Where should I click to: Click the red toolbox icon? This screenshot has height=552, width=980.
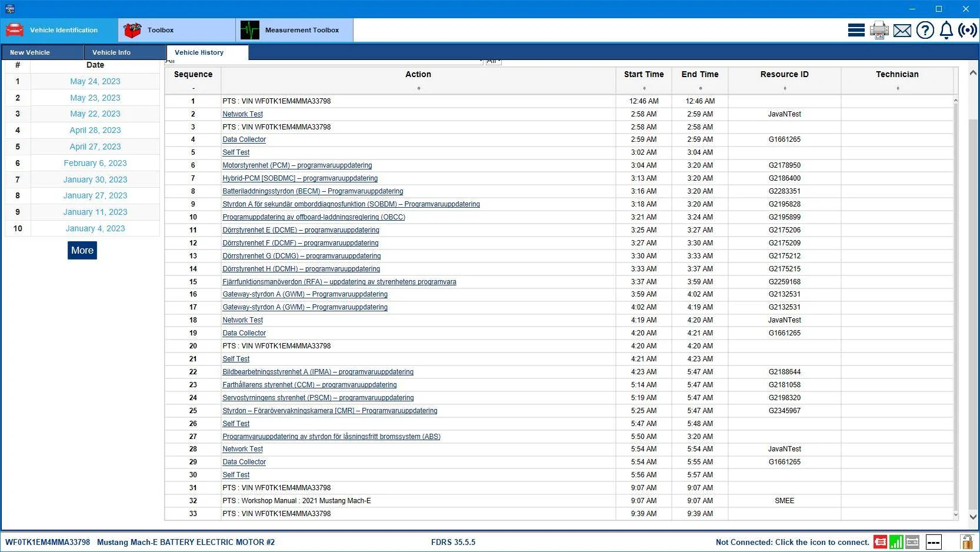[132, 30]
